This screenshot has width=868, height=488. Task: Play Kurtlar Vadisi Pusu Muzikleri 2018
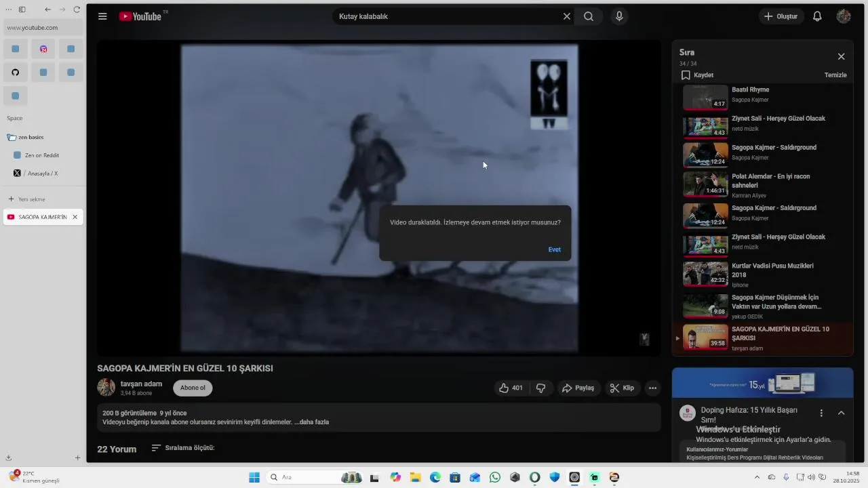[x=762, y=274]
